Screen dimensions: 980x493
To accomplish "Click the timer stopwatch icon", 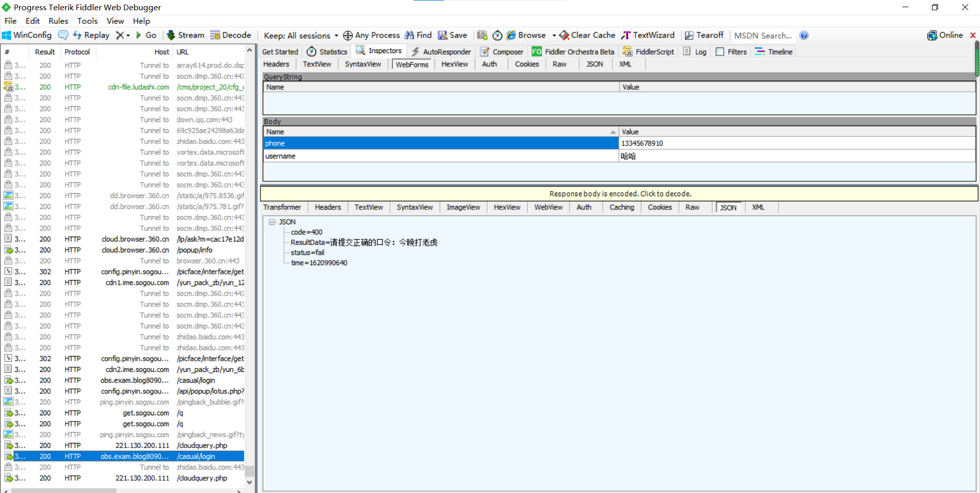I will tap(497, 35).
